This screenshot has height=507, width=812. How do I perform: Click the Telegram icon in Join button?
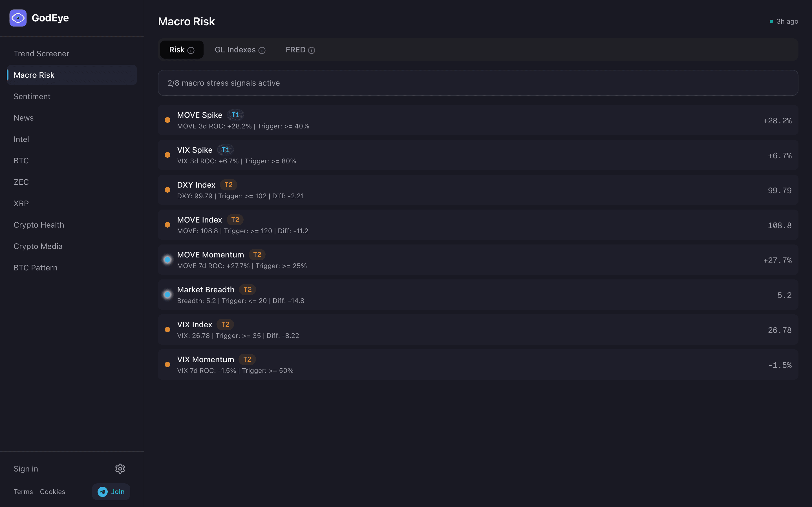(103, 492)
